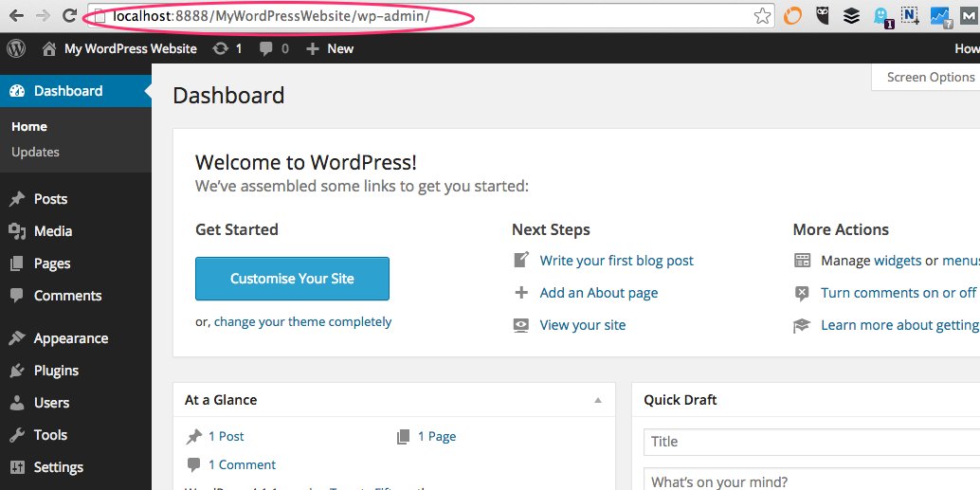Click the Customise Your Site button
Screen dimensions: 980x490
tap(292, 279)
